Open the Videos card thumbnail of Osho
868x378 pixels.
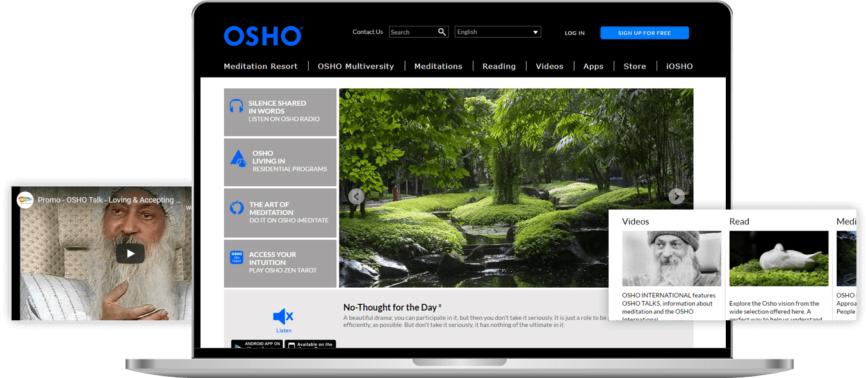click(671, 258)
